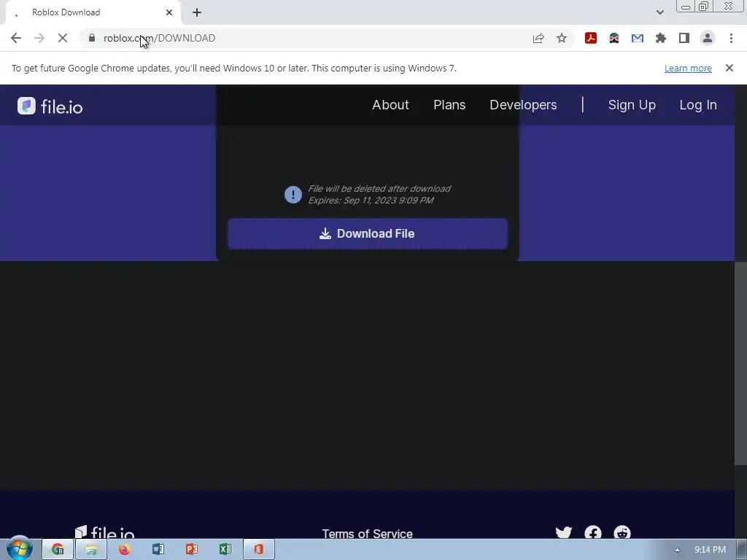Click the Download File button
The width and height of the screenshot is (747, 560).
coord(368,234)
